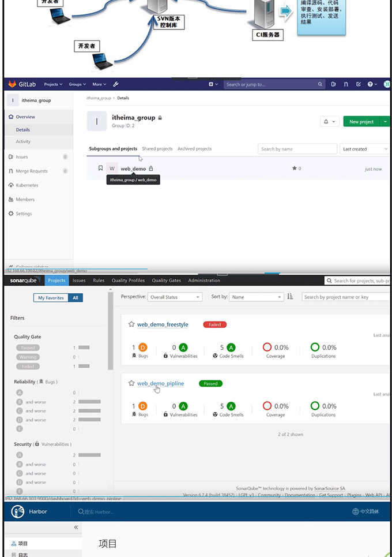Screen dimensions: 392x557
Task: Click the bookmark icon beside web_demo
Action: coord(100,168)
